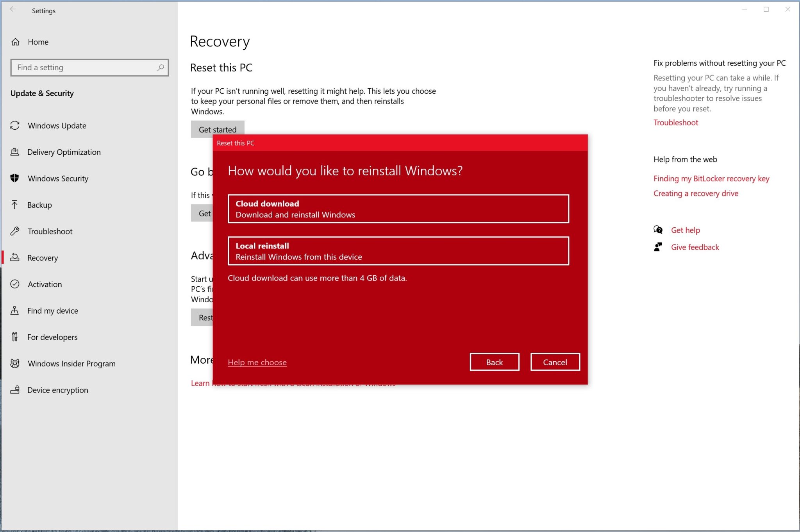Maximize the Settings window
The width and height of the screenshot is (800, 532).
(766, 9)
